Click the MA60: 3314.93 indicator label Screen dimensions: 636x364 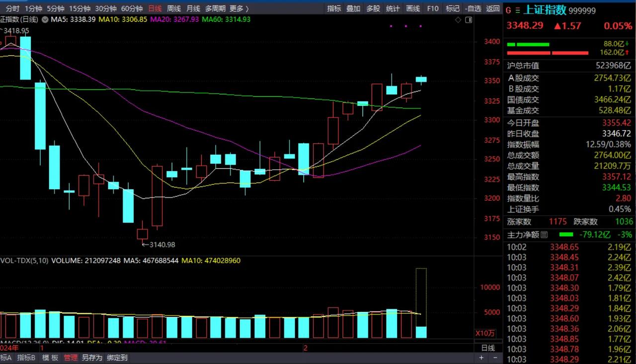(x=226, y=19)
